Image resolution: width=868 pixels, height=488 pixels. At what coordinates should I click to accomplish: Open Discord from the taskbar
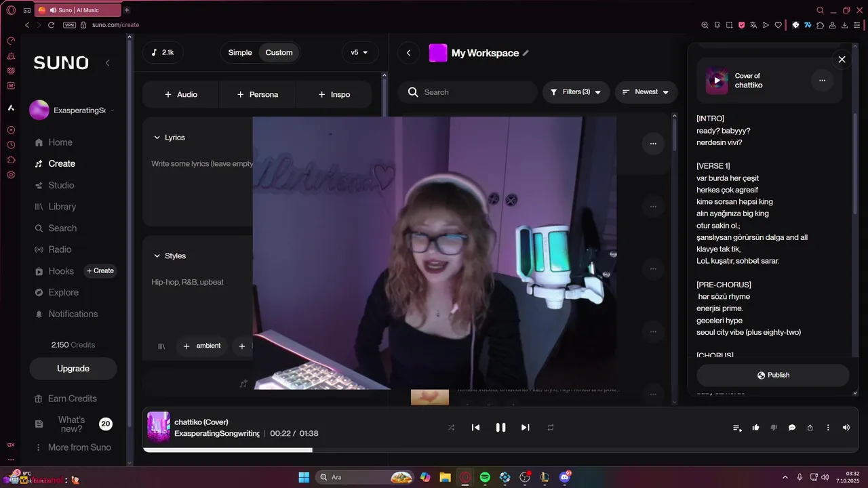click(565, 477)
